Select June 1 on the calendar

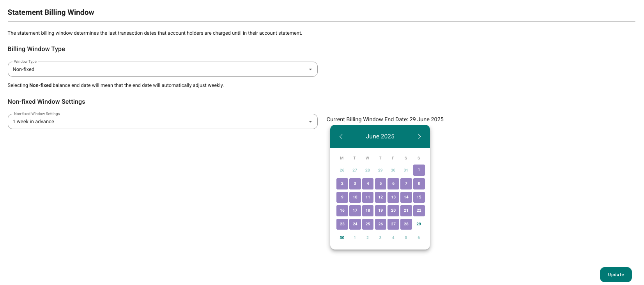pos(419,170)
